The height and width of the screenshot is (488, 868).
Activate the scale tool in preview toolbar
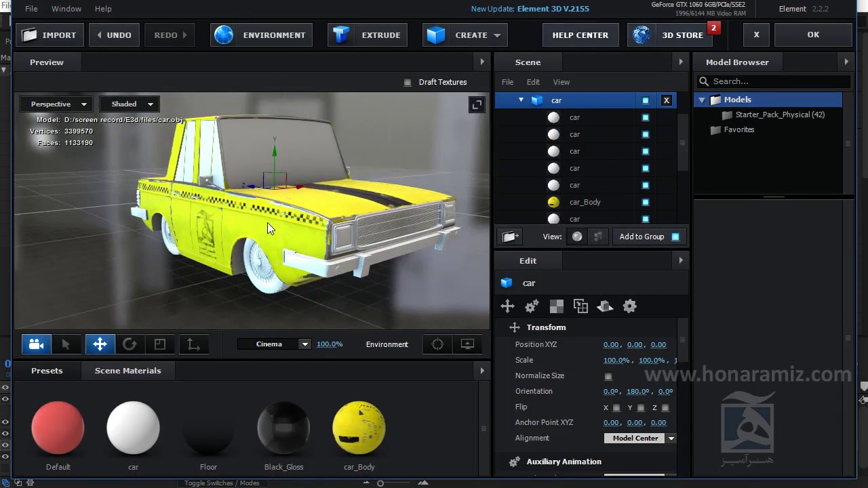click(160, 344)
